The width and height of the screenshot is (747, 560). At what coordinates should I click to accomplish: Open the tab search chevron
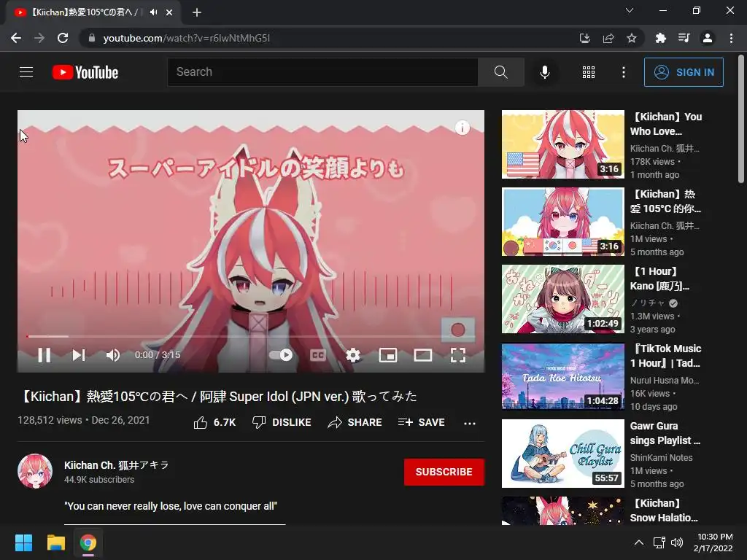click(x=630, y=10)
